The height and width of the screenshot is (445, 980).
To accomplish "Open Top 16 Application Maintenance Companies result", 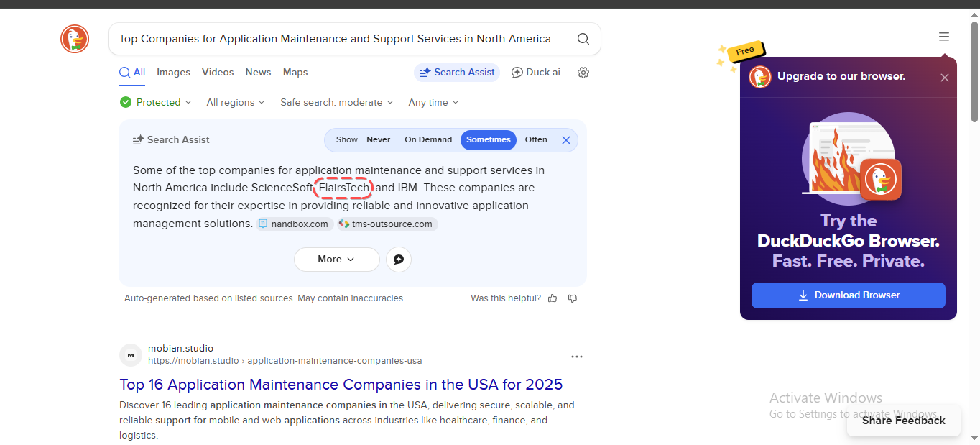I will (x=341, y=385).
